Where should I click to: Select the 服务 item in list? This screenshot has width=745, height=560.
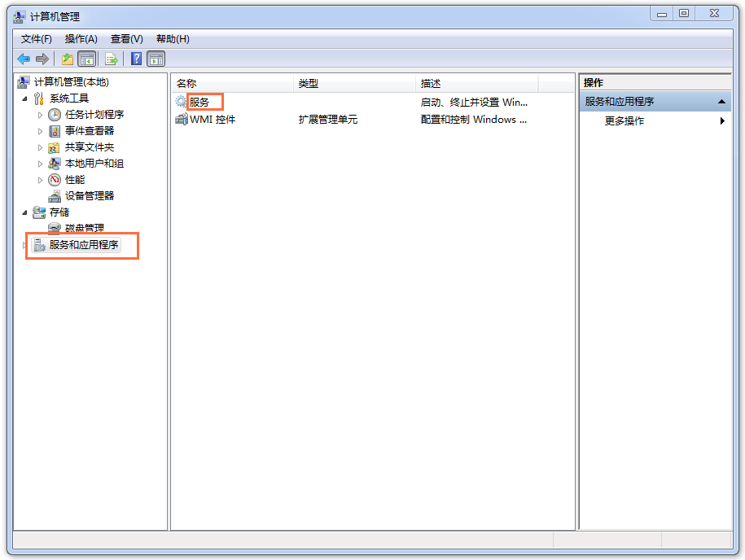(199, 102)
